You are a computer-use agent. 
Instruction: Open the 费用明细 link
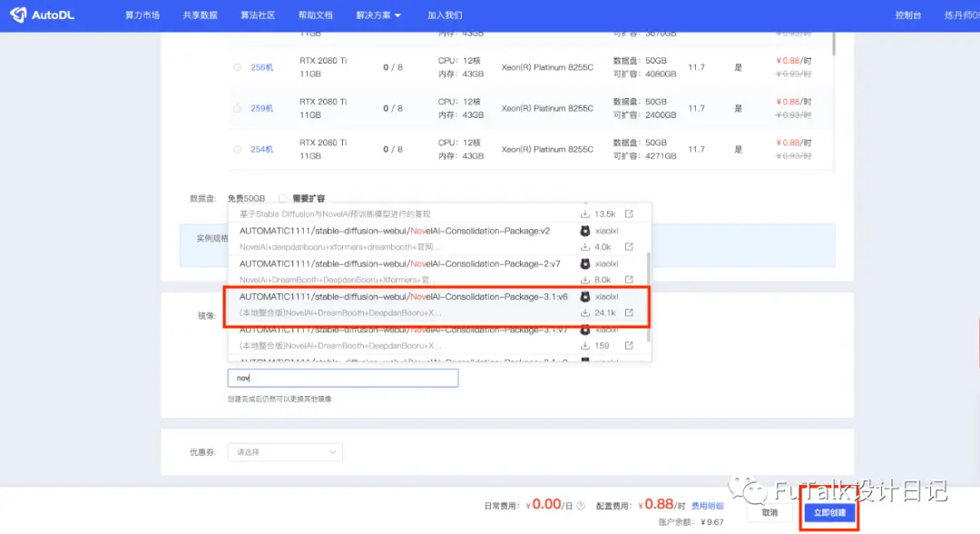(708, 506)
